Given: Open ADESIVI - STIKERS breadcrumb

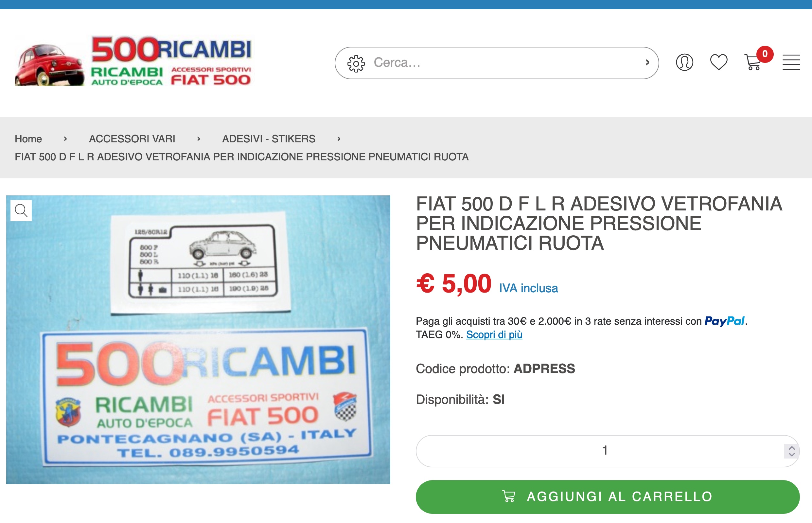Looking at the screenshot, I should (x=269, y=139).
